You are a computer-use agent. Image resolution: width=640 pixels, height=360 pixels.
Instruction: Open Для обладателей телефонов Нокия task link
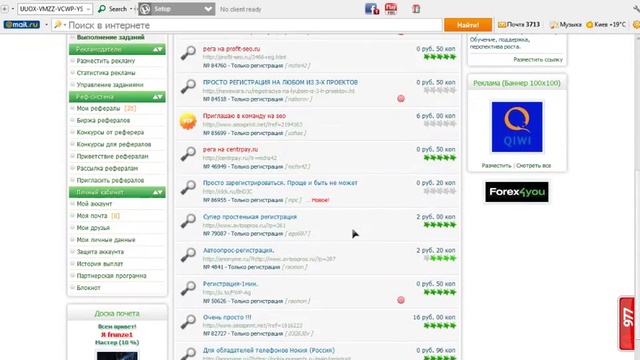click(269, 350)
